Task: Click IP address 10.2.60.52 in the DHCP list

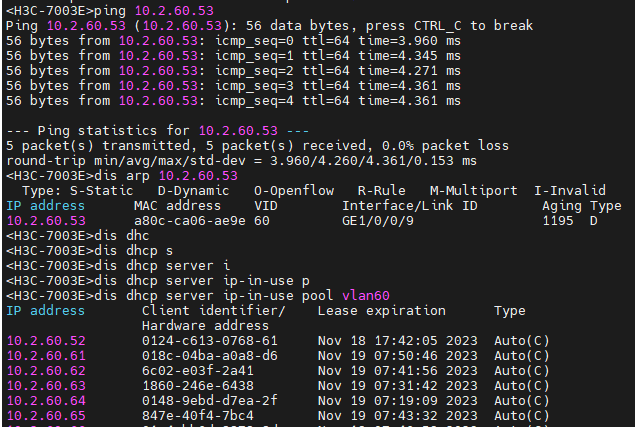Action: [x=45, y=340]
